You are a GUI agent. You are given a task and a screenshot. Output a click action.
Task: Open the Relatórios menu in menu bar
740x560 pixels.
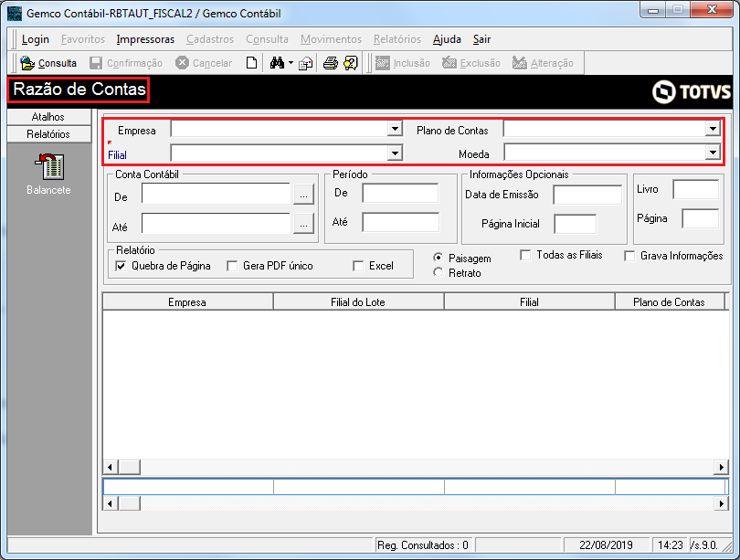[396, 39]
